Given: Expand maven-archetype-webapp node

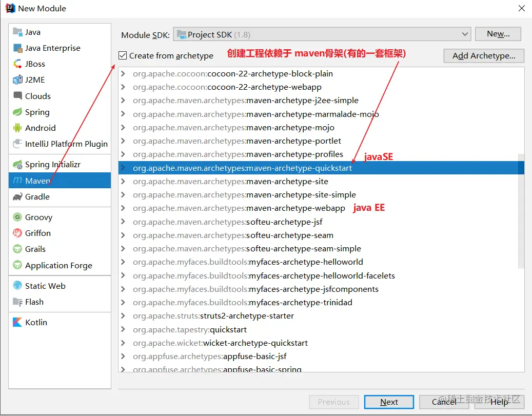Looking at the screenshot, I should 123,208.
